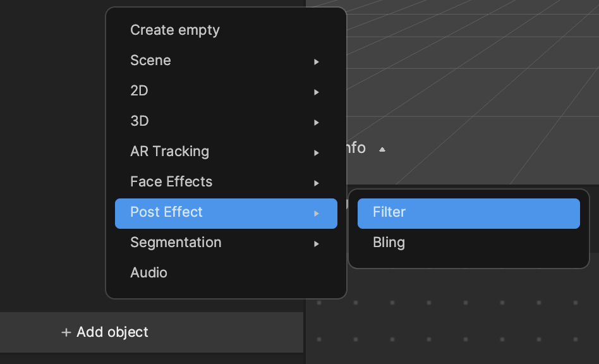The image size is (599, 364).
Task: Select the 2D menu entry
Action: (x=226, y=91)
